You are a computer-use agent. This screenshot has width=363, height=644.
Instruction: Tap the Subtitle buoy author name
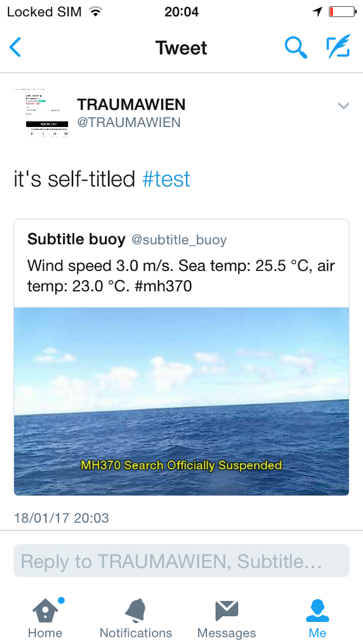76,239
